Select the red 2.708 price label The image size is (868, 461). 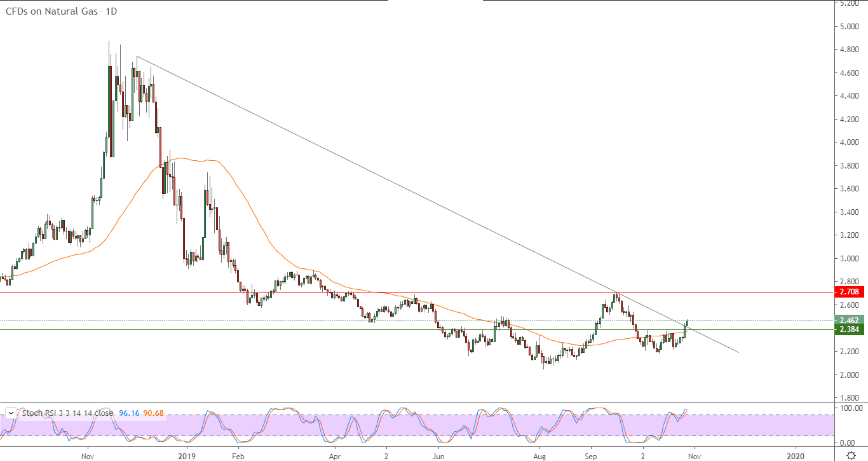(x=850, y=292)
